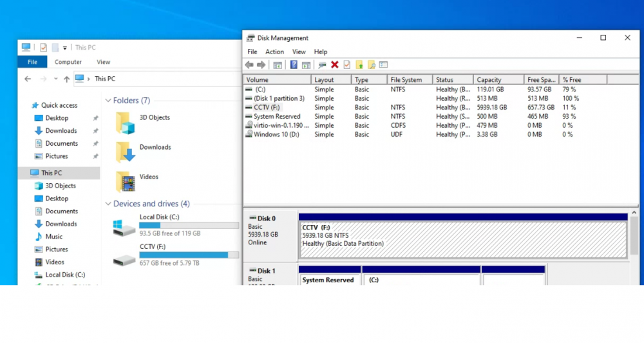Collapse the Devices and drives (4) group
This screenshot has width=644, height=343.
click(x=108, y=204)
